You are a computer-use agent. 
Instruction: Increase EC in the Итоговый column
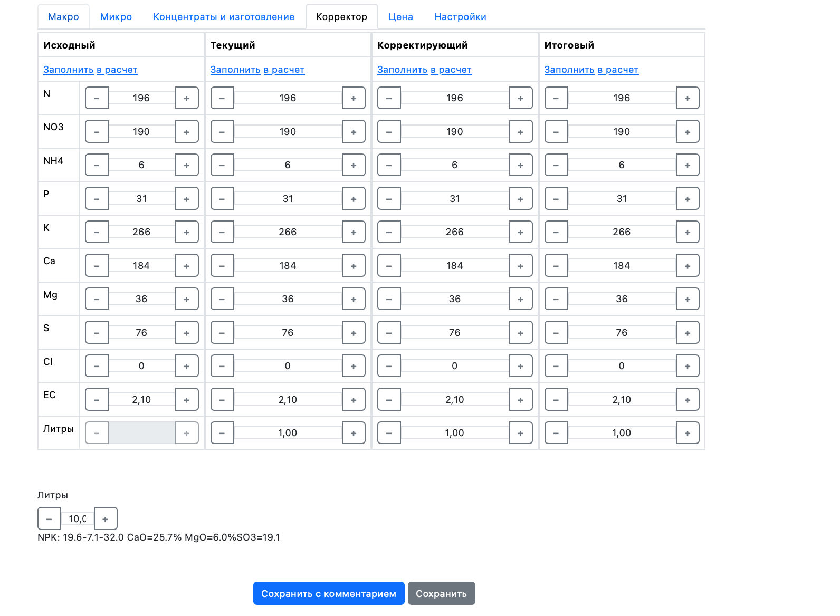(x=688, y=400)
